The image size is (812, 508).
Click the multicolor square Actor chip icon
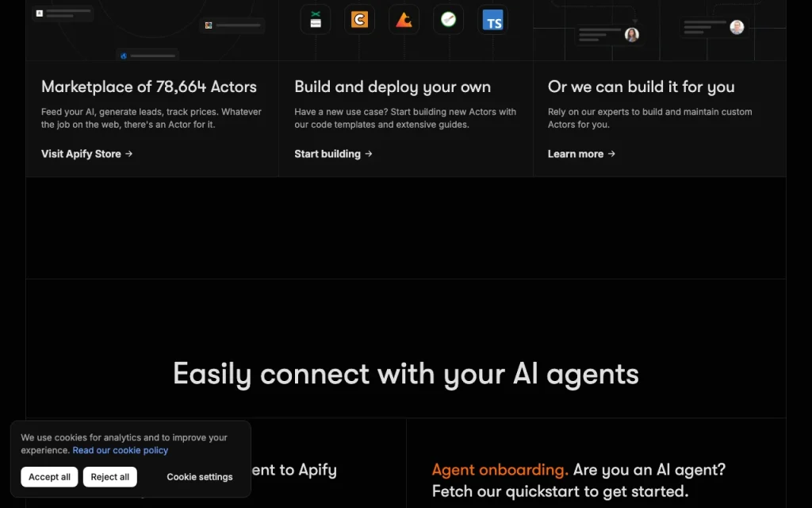point(209,25)
